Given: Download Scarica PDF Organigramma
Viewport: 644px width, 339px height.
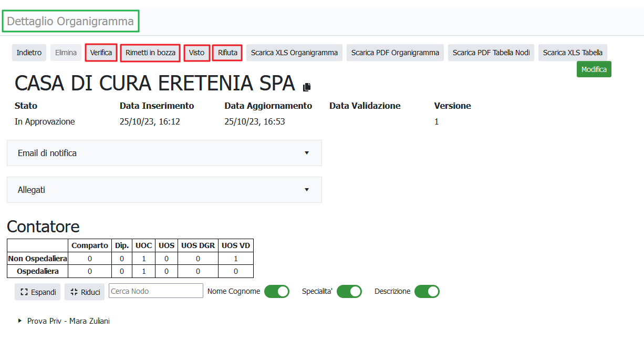Looking at the screenshot, I should [395, 53].
